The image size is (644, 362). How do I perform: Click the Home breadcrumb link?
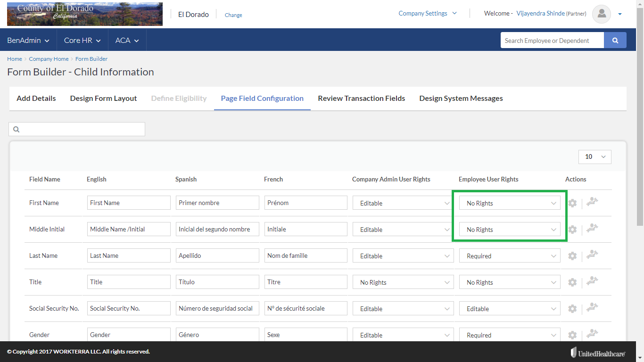(x=15, y=59)
